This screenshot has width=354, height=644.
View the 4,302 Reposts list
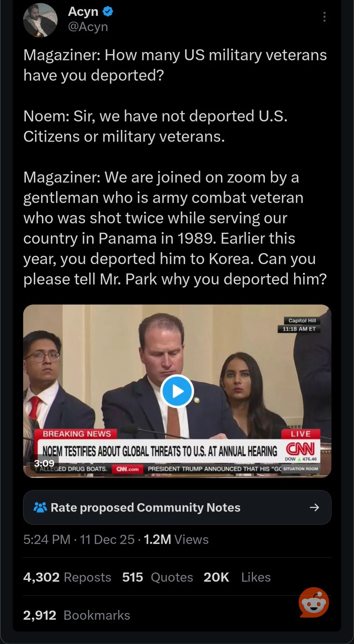pyautogui.click(x=67, y=577)
